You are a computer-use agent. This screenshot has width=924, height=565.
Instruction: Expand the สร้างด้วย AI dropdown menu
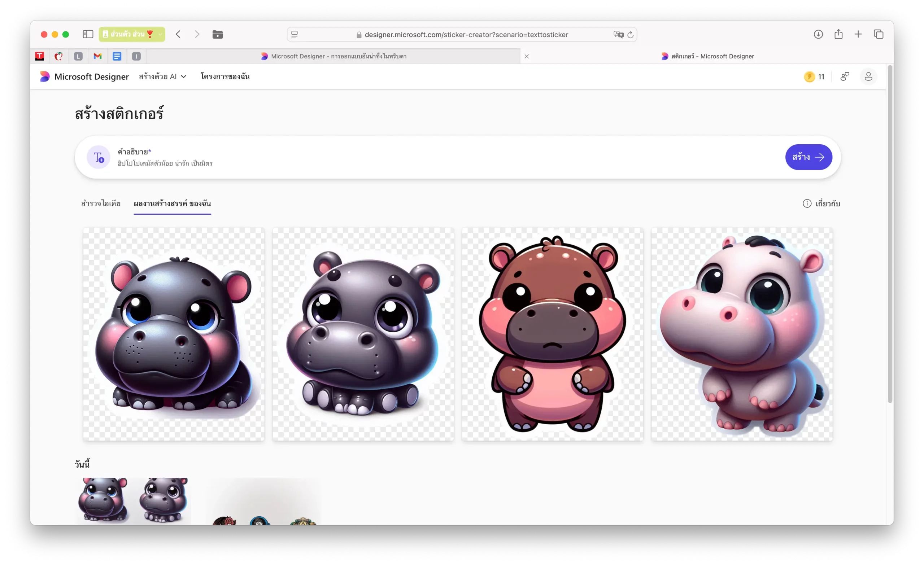tap(162, 76)
